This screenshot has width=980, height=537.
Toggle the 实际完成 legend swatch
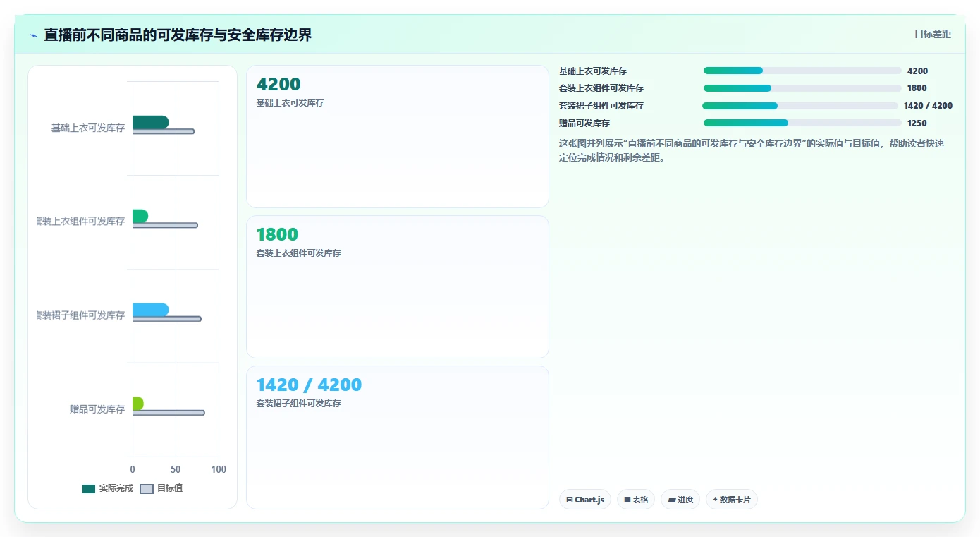tap(89, 489)
